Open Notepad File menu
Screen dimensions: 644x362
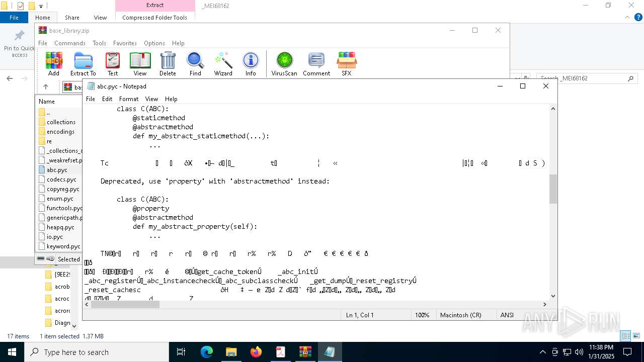coord(91,99)
